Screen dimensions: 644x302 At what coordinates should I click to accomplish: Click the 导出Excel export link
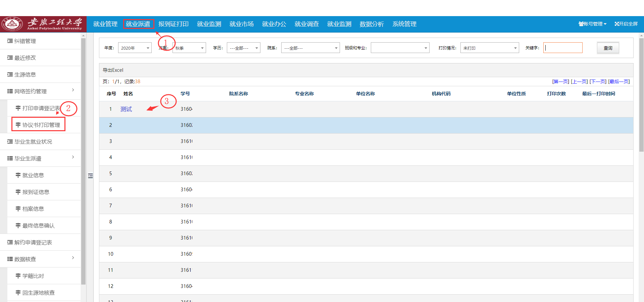coord(113,70)
